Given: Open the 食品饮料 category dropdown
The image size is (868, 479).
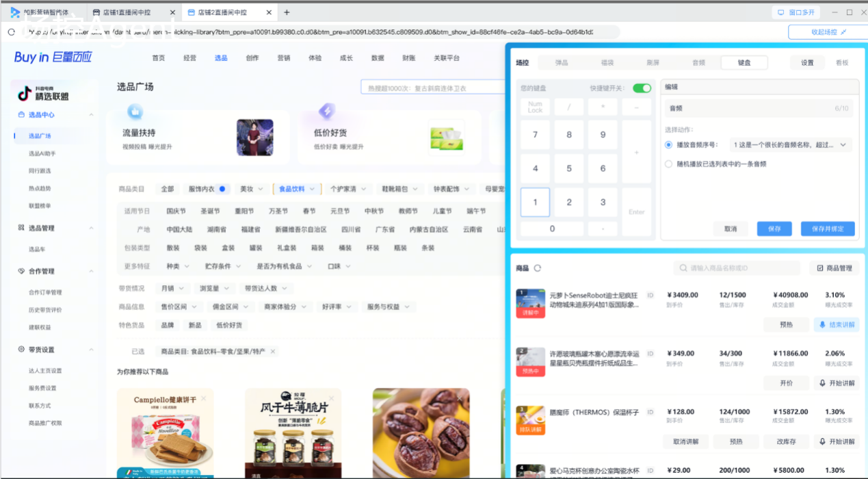Looking at the screenshot, I should click(297, 188).
